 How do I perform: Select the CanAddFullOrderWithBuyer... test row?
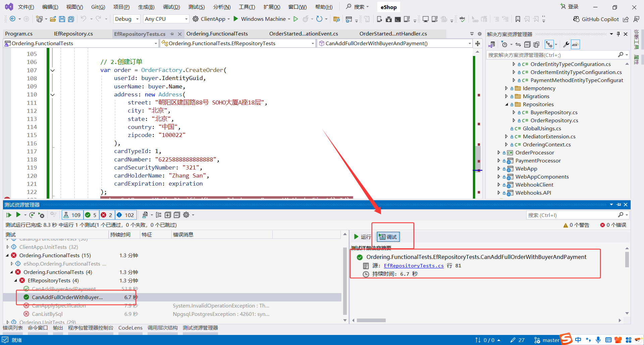click(172, 297)
